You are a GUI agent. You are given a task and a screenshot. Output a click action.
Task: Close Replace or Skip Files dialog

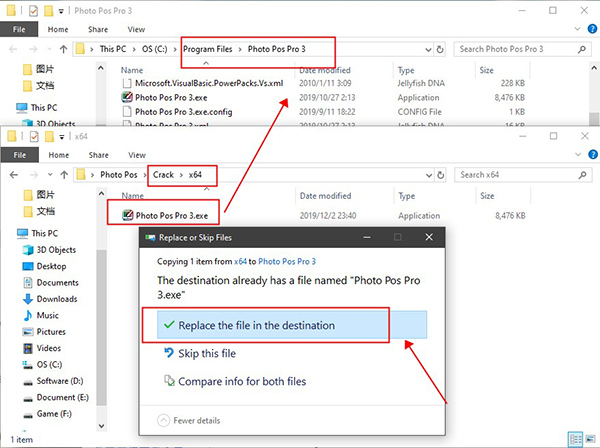coord(429,237)
